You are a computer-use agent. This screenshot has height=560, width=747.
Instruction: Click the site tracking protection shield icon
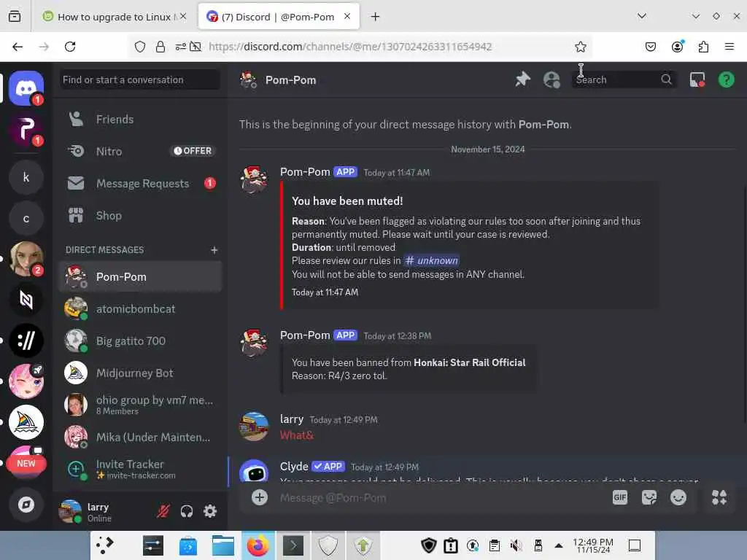[139, 47]
